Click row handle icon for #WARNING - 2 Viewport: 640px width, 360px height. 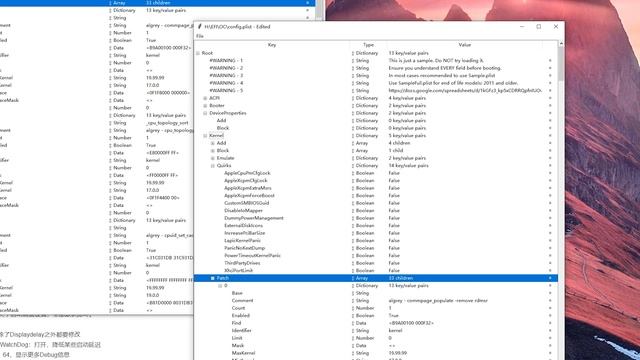(x=550, y=68)
